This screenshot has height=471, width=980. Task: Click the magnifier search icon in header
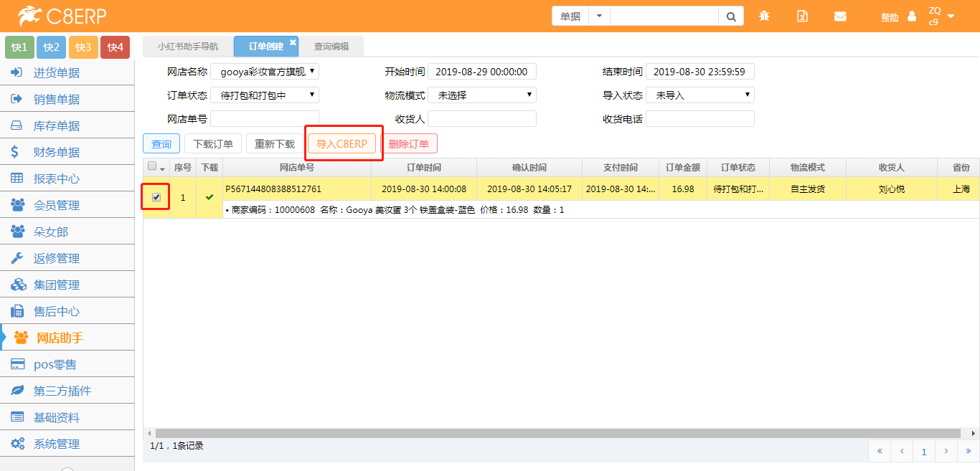(730, 16)
